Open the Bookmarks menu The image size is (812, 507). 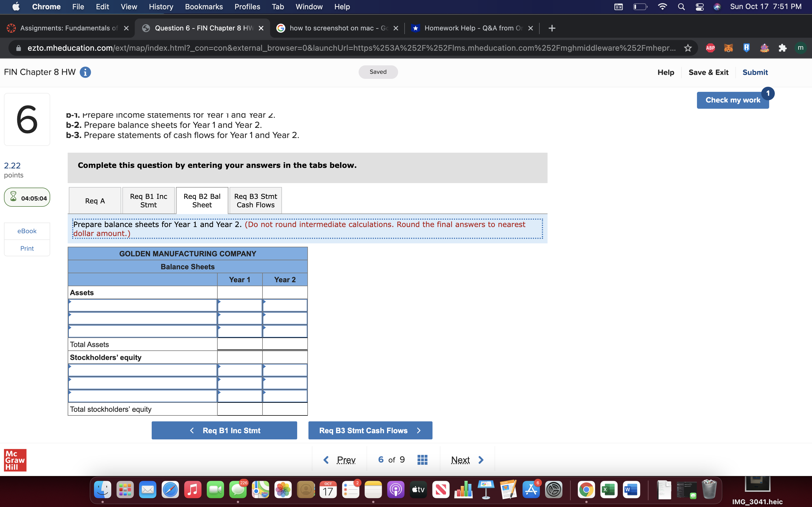tap(204, 7)
